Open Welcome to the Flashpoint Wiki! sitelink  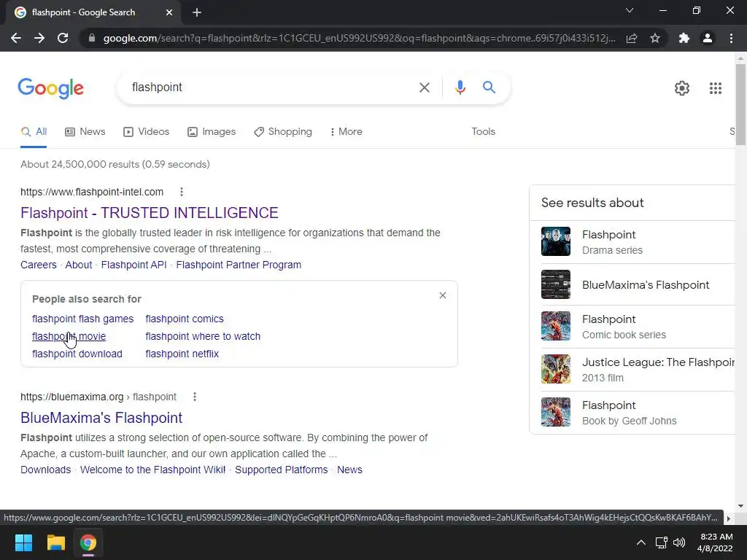click(x=152, y=470)
